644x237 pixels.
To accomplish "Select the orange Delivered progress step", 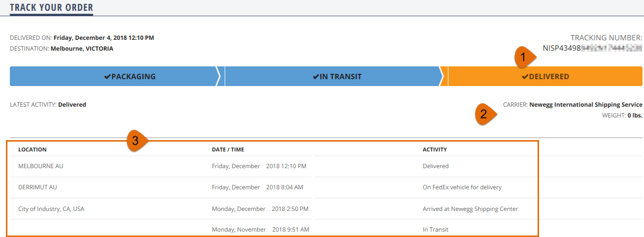I will pyautogui.click(x=545, y=77).
